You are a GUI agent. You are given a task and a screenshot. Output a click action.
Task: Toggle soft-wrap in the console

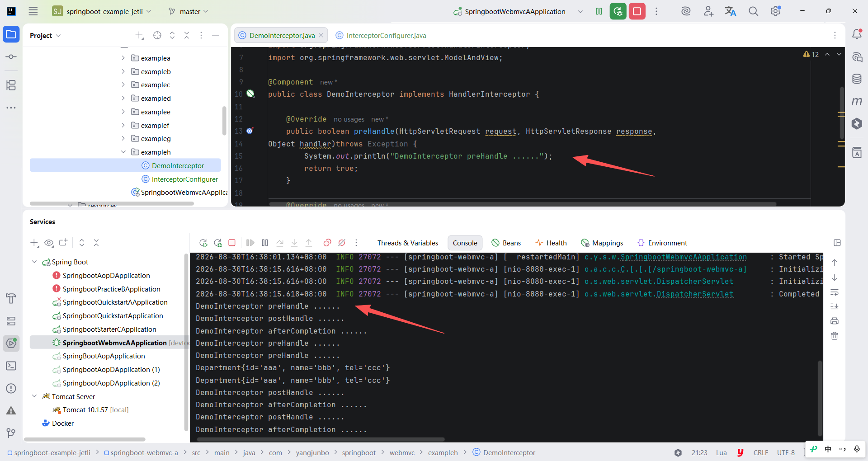coord(835,292)
